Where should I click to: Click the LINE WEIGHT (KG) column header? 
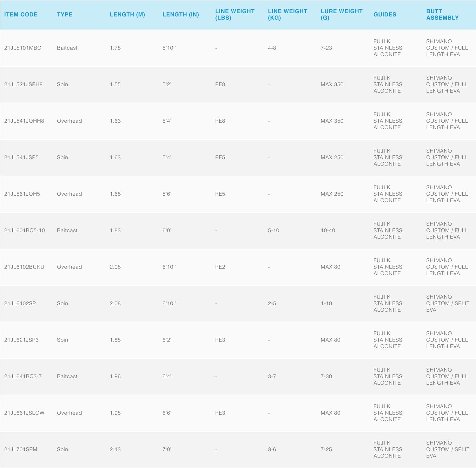[288, 15]
